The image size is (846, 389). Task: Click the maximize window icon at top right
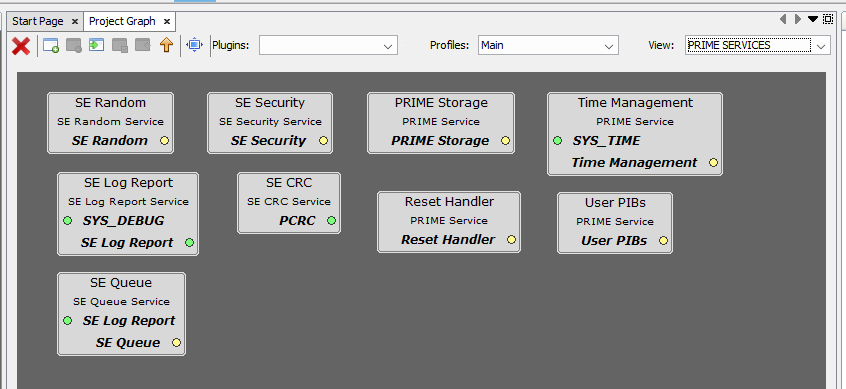pos(828,19)
